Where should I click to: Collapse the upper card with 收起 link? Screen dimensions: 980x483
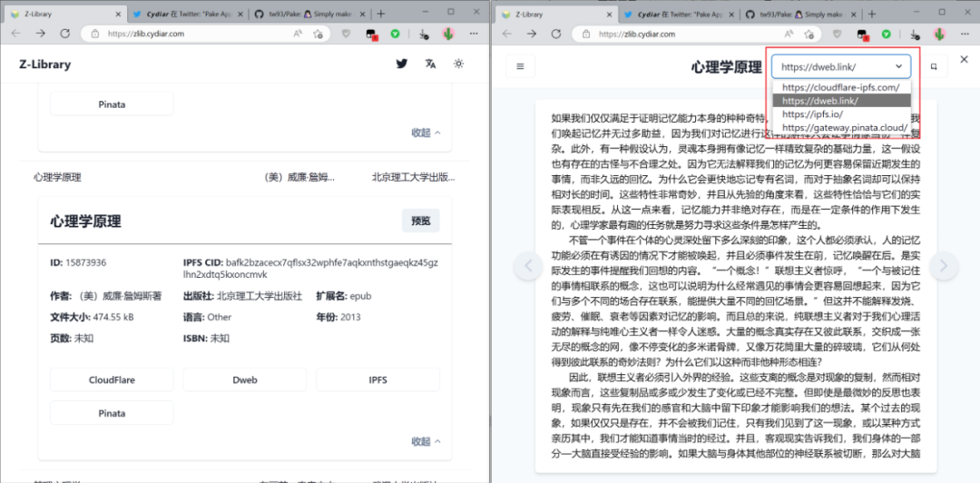(x=426, y=132)
